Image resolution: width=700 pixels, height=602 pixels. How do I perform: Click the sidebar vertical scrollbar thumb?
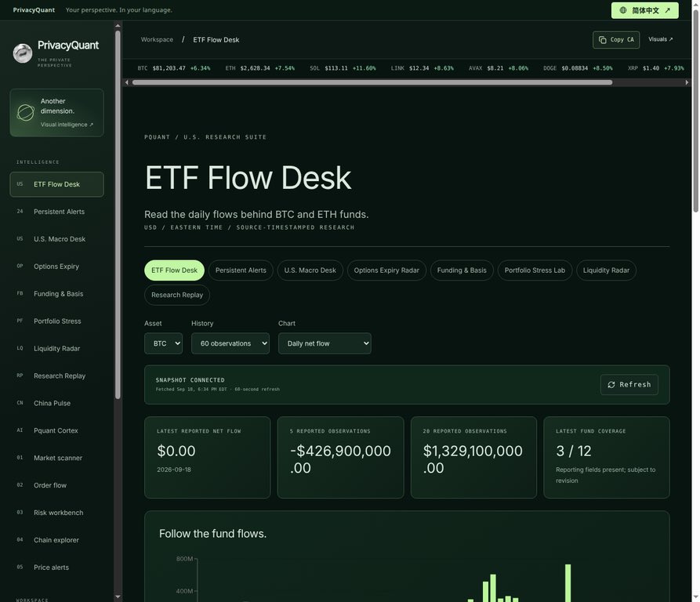click(x=118, y=215)
